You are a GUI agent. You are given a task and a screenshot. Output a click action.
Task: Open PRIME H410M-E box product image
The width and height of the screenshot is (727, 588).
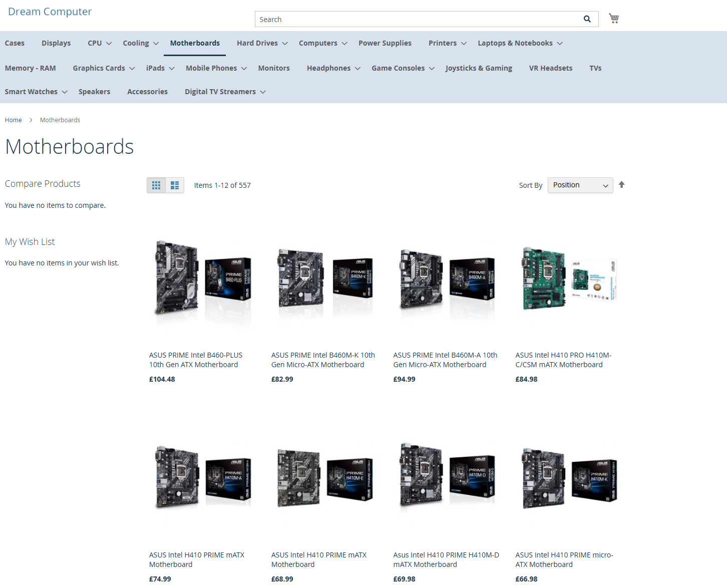(x=325, y=478)
